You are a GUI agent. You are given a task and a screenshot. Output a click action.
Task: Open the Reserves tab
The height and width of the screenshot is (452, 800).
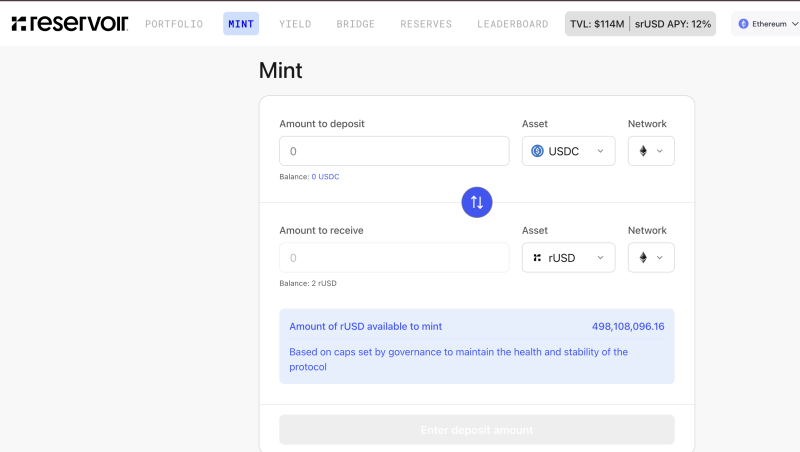[x=426, y=23]
